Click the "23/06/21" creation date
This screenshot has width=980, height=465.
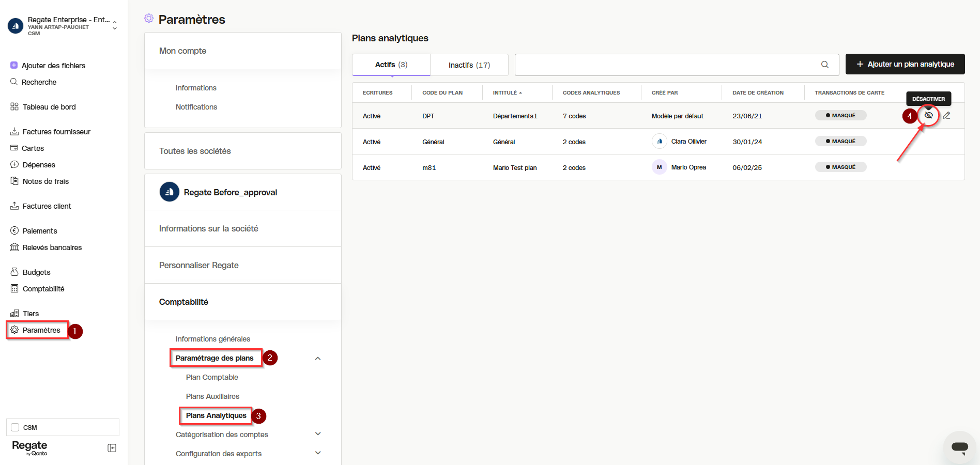[x=747, y=116]
